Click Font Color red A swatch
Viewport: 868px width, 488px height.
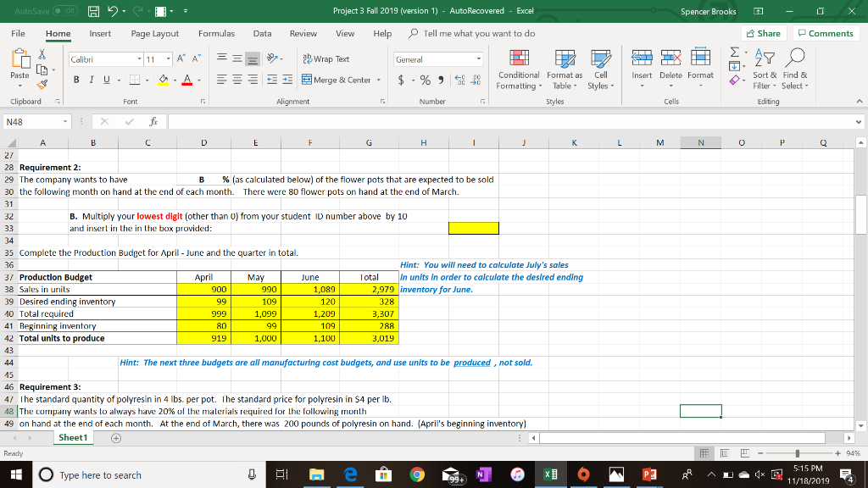(x=187, y=80)
